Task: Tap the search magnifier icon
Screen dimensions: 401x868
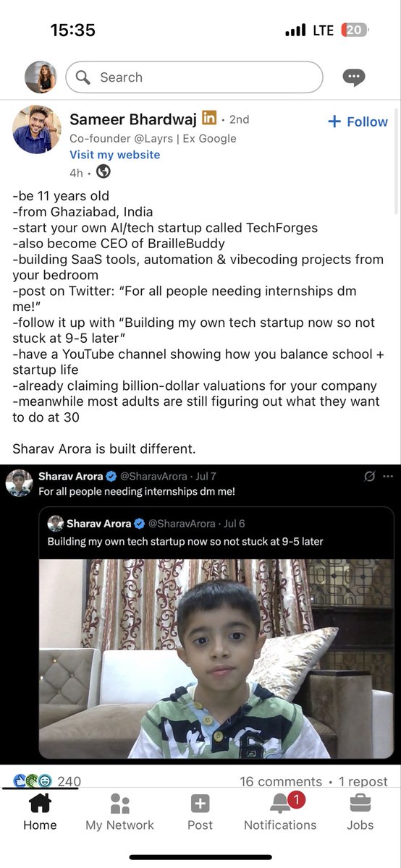Action: (x=83, y=77)
